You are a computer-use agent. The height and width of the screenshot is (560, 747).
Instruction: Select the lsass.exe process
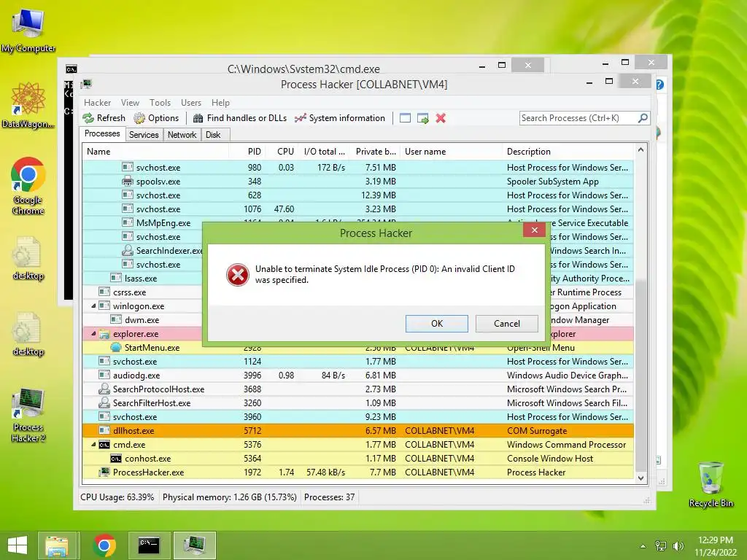click(x=141, y=278)
